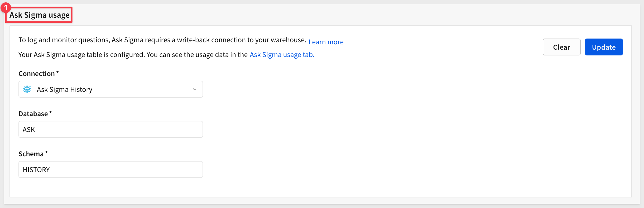Open the Ask Sigma History connection selector
This screenshot has width=644, height=208.
tap(111, 89)
